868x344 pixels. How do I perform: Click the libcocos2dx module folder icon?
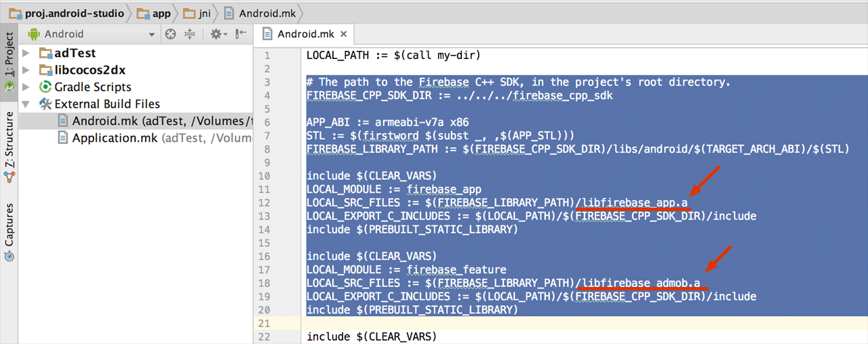click(45, 70)
